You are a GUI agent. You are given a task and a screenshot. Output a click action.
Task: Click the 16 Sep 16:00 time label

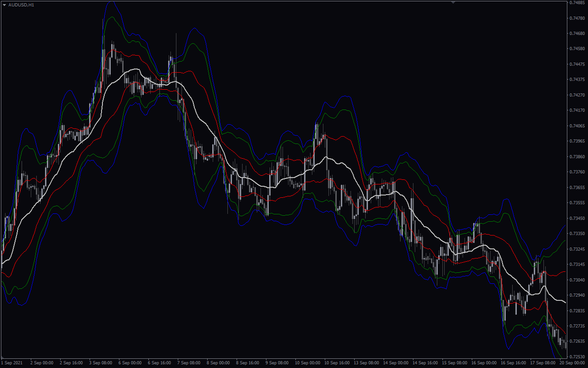514,363
